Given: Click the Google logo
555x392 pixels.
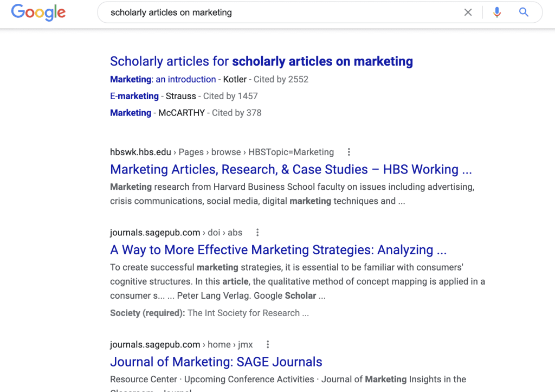Looking at the screenshot, I should [x=38, y=12].
